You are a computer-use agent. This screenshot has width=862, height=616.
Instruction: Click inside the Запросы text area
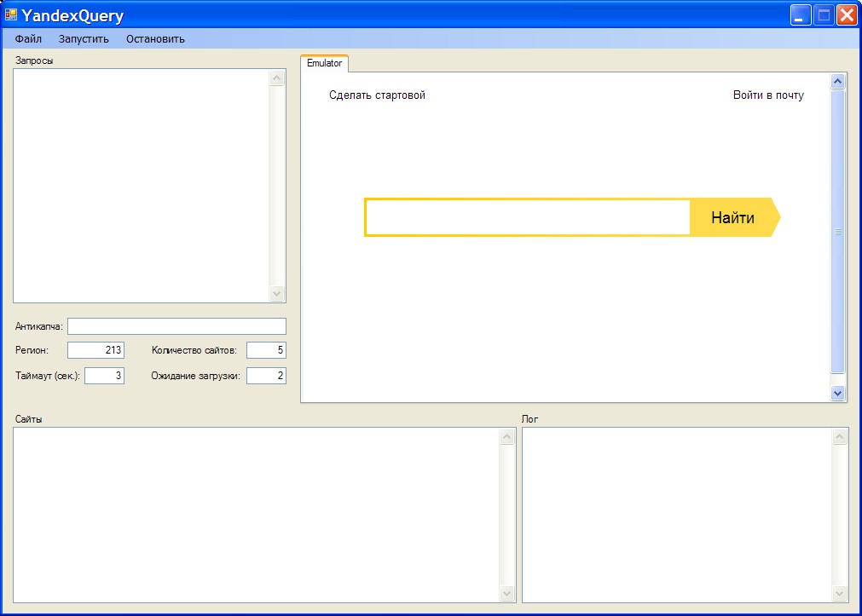pyautogui.click(x=142, y=186)
